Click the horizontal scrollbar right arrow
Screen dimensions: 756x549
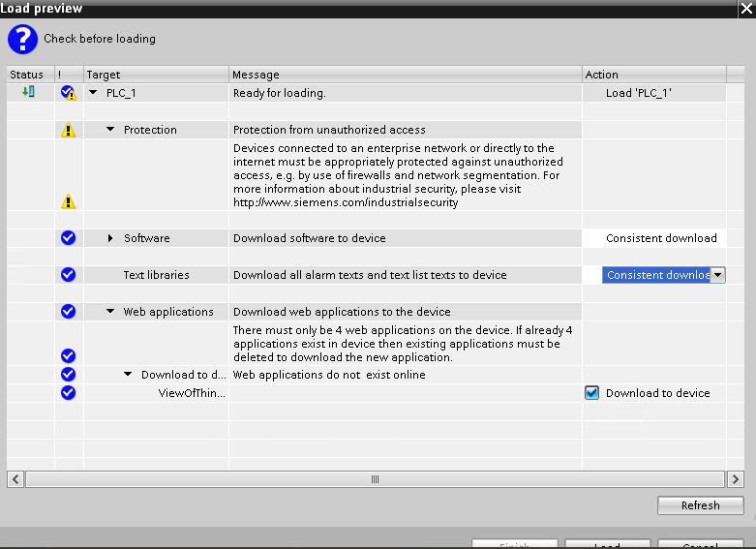(x=736, y=479)
